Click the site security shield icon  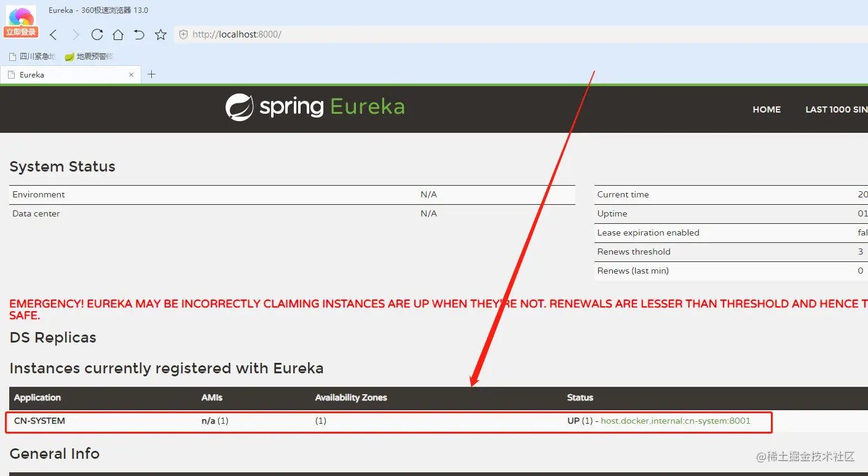point(183,34)
